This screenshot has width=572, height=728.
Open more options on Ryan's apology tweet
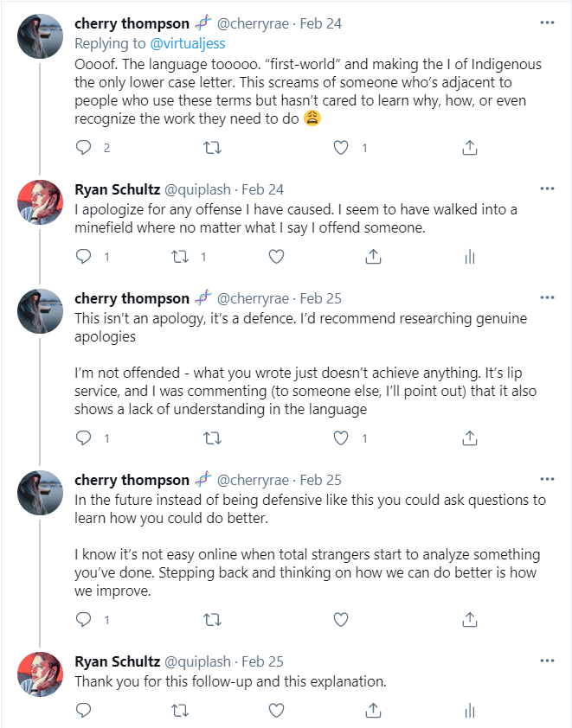[x=547, y=188]
